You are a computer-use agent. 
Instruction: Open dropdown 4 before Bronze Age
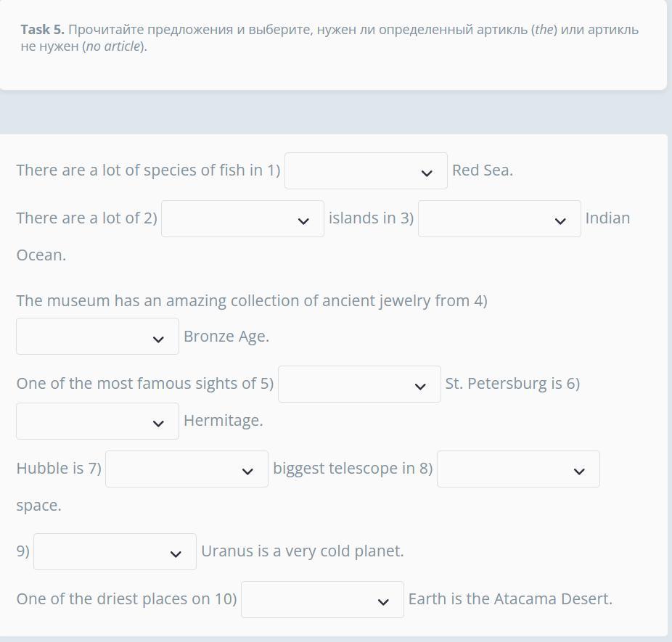point(97,336)
